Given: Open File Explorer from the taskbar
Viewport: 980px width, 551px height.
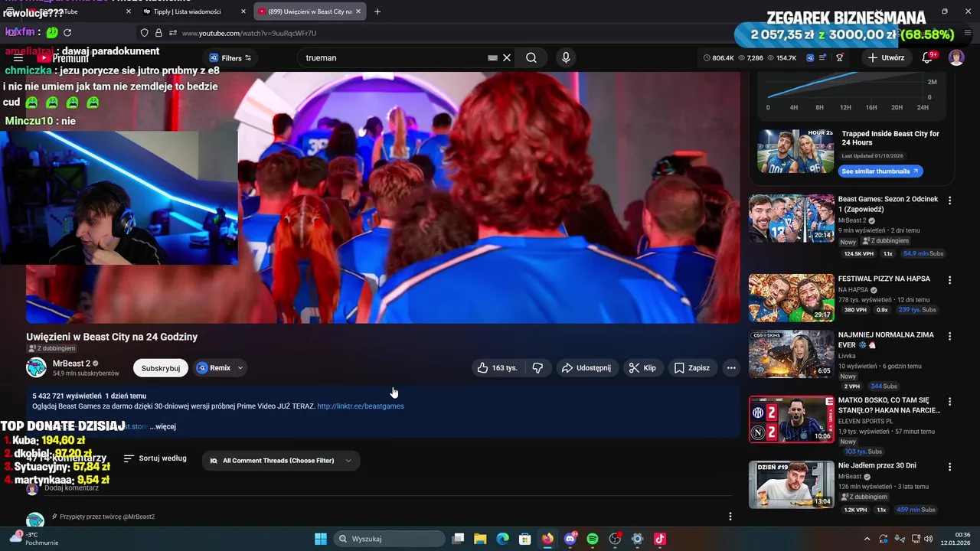Looking at the screenshot, I should [x=480, y=539].
